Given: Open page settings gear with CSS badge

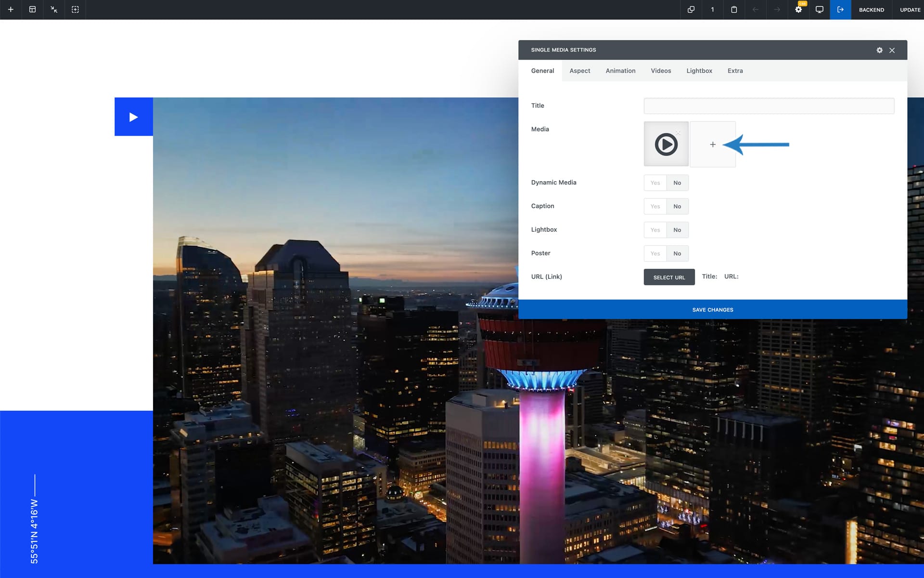Looking at the screenshot, I should point(798,10).
